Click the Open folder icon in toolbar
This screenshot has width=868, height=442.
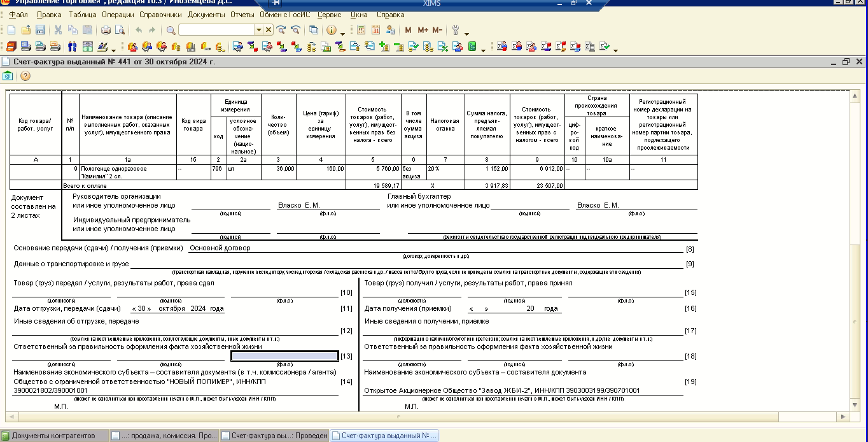[x=26, y=30]
